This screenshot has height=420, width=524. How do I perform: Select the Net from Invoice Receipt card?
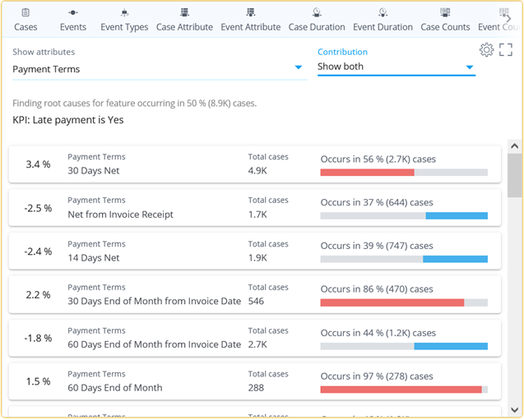[255, 208]
